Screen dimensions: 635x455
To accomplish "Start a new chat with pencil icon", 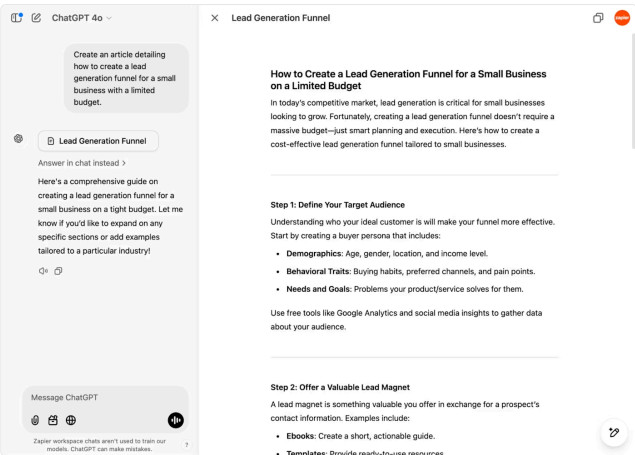I will pyautogui.click(x=36, y=18).
